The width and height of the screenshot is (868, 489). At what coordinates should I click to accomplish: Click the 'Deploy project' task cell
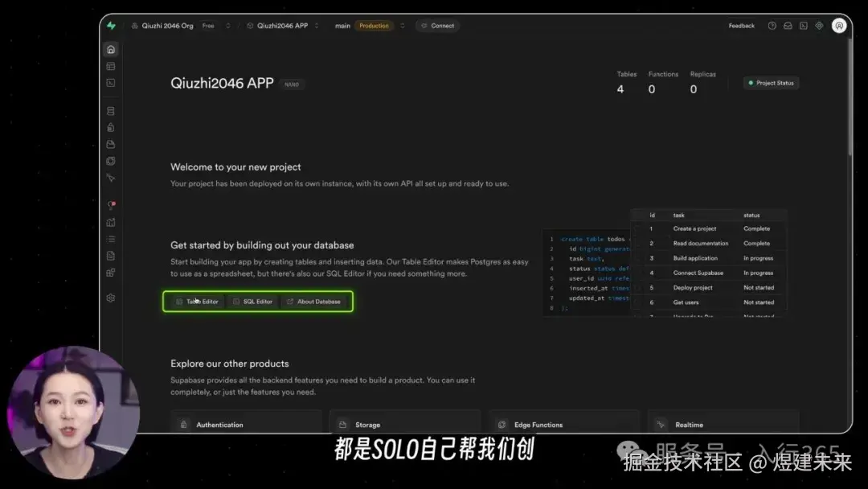[693, 287]
